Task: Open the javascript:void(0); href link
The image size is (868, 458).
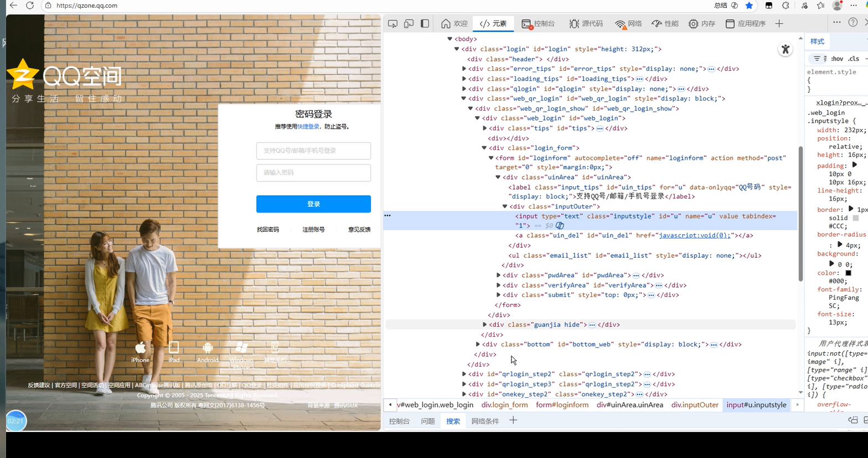Action: (x=695, y=236)
